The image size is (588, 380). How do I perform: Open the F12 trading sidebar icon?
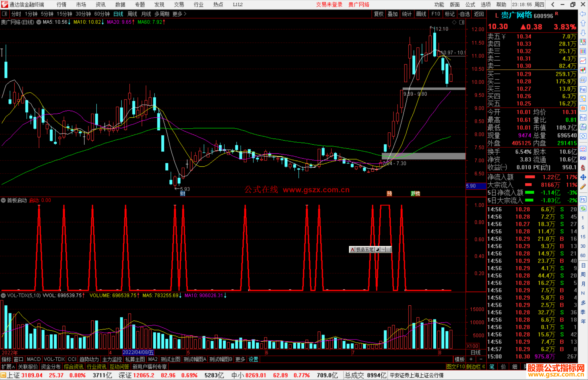pyautogui.click(x=583, y=118)
